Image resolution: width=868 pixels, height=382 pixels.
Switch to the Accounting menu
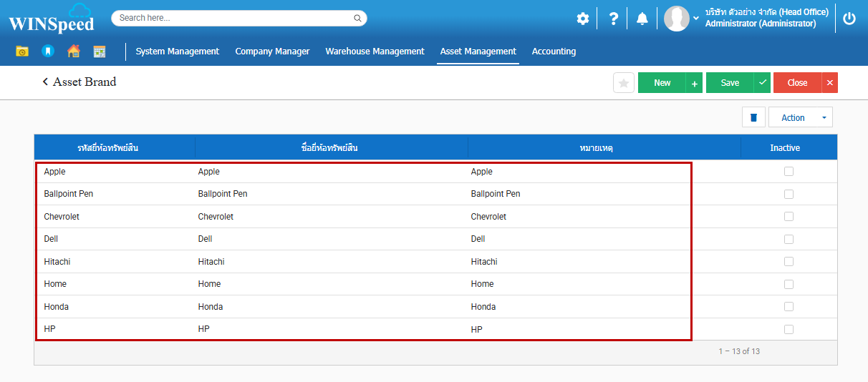tap(554, 52)
